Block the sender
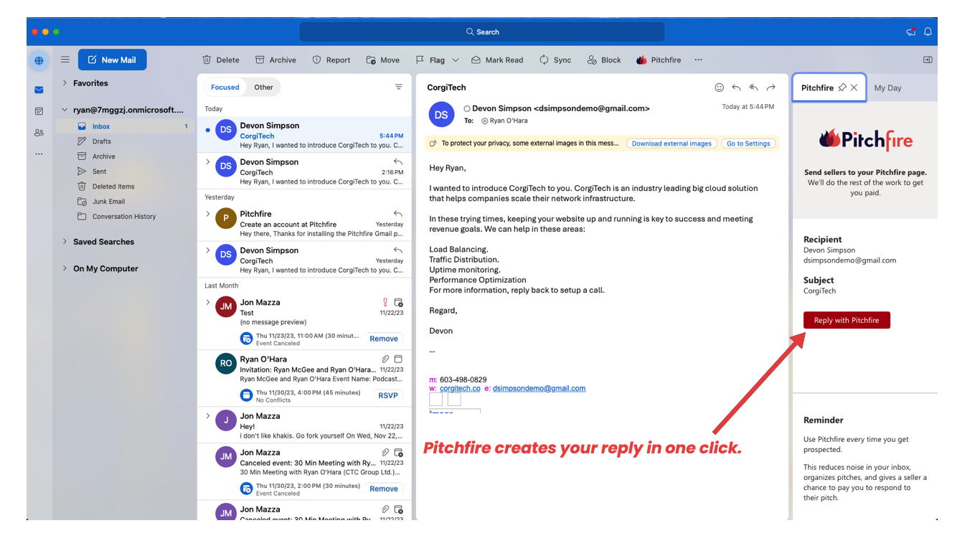 click(x=604, y=60)
